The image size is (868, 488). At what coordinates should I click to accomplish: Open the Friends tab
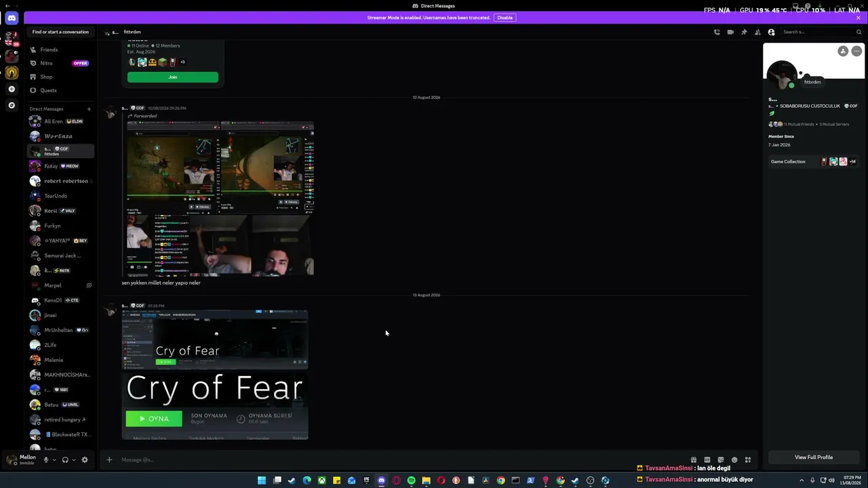[61, 49]
